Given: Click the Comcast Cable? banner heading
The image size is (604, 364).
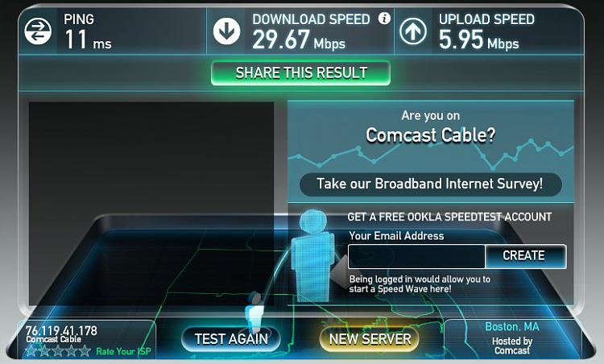Looking at the screenshot, I should point(430,134).
